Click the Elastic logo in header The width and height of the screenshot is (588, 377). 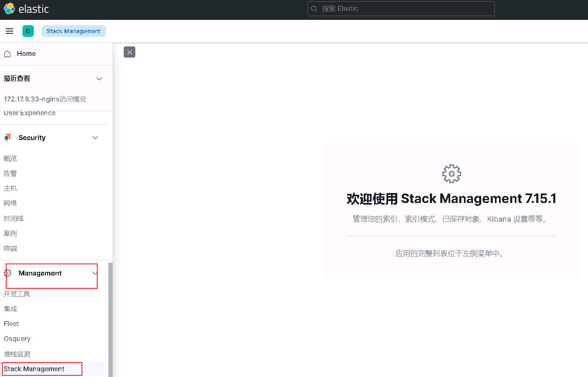click(x=26, y=9)
